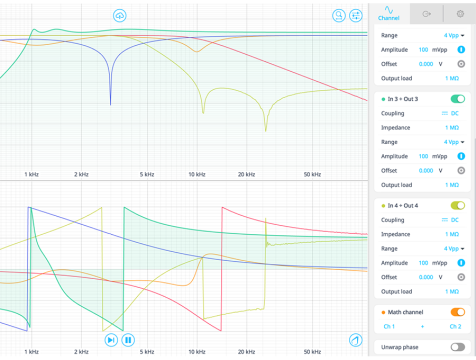
Task: Click the cloud upload icon above the plot
Action: tap(120, 15)
